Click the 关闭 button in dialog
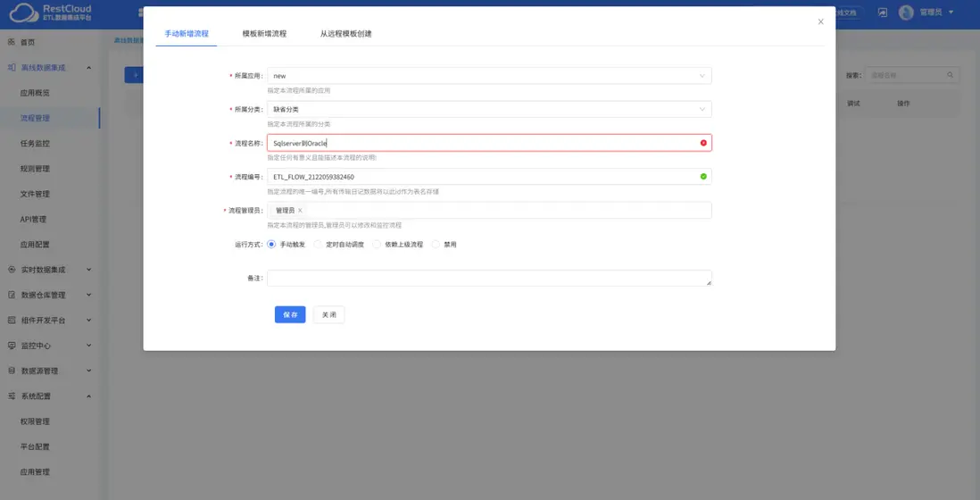This screenshot has height=500, width=980. pos(328,314)
